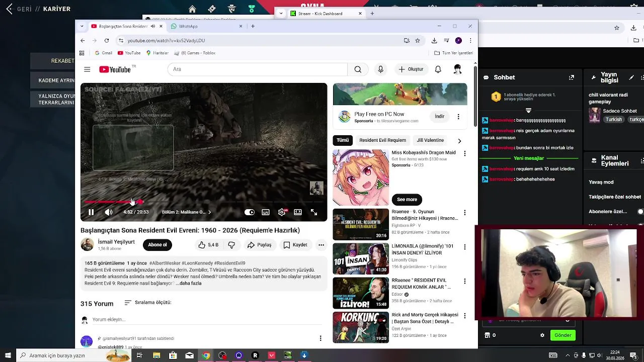Screen dimensions: 644x362
Task: Open Chrome downloads icon
Action: point(434,40)
